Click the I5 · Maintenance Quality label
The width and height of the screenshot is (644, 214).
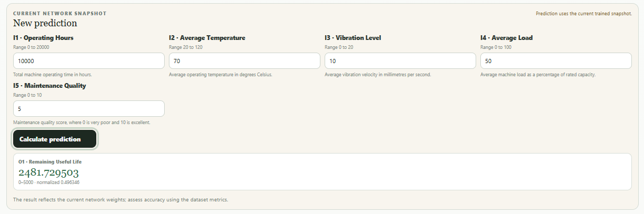[x=49, y=85]
